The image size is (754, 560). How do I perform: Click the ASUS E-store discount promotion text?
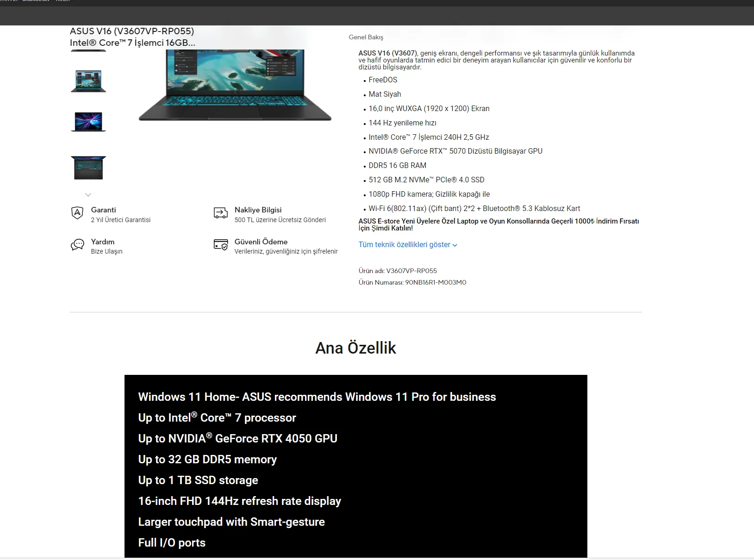click(499, 224)
